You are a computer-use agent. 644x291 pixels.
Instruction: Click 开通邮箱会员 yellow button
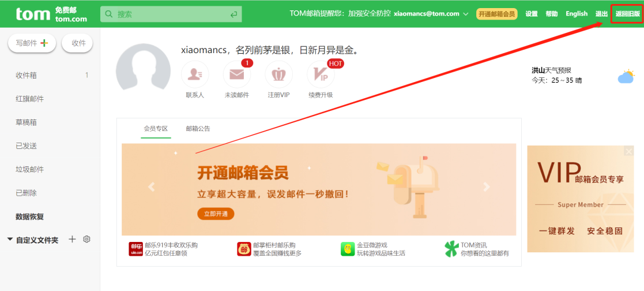496,14
